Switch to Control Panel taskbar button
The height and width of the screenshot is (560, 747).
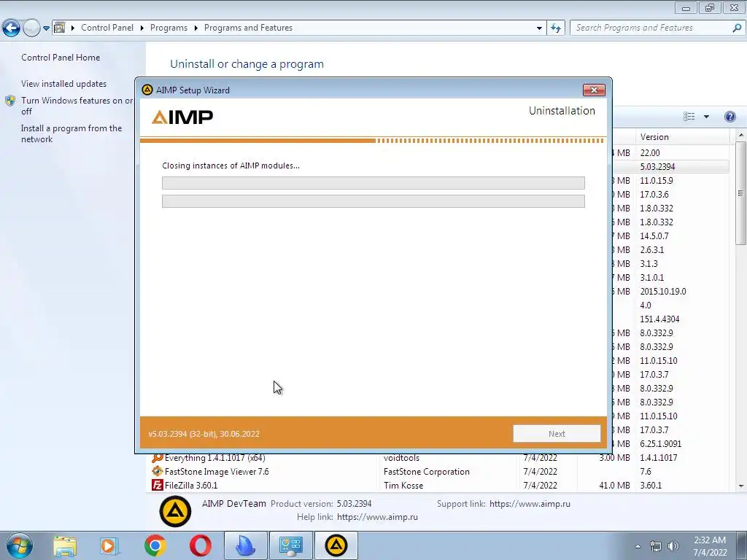[290, 545]
